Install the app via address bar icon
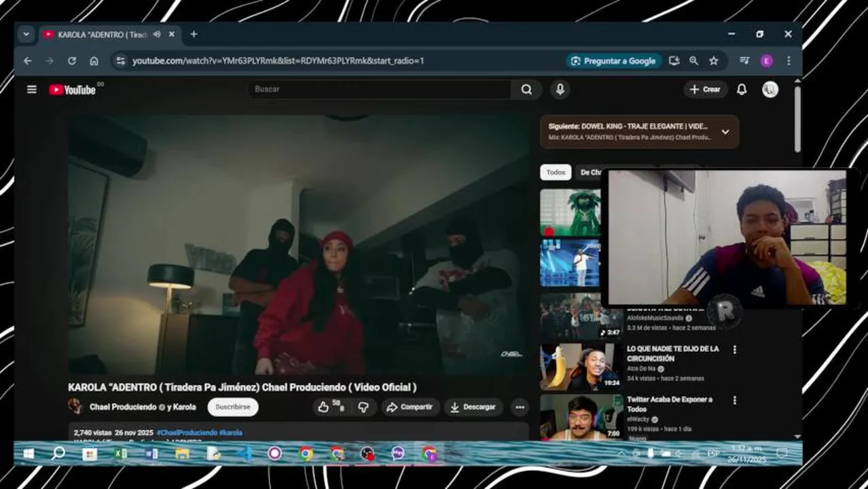 674,60
